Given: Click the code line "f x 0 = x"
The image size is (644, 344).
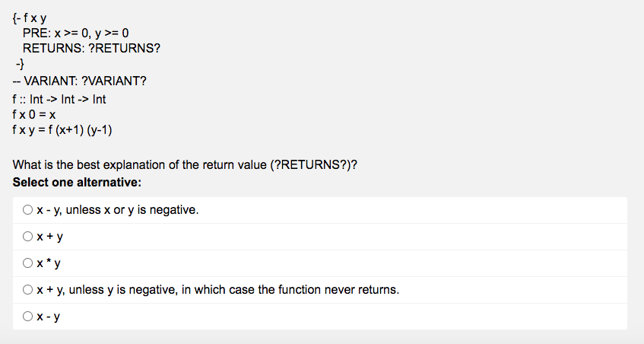Looking at the screenshot, I should point(34,115).
